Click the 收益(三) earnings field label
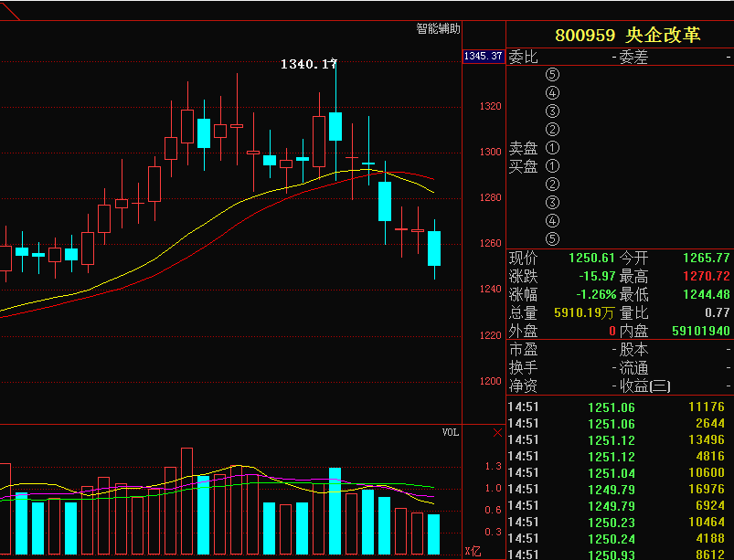This screenshot has height=560, width=734. 645,386
